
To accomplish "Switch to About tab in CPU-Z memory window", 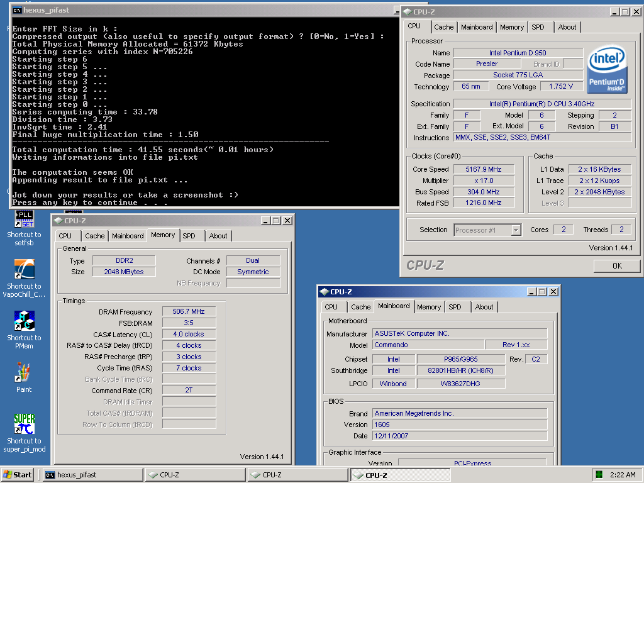I will [x=218, y=236].
